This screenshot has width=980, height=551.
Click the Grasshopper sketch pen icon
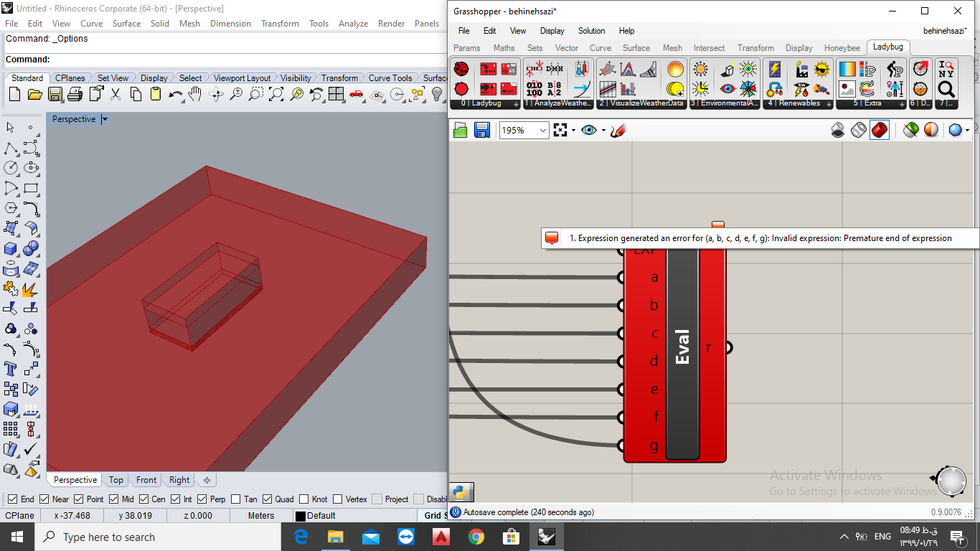[x=619, y=130]
